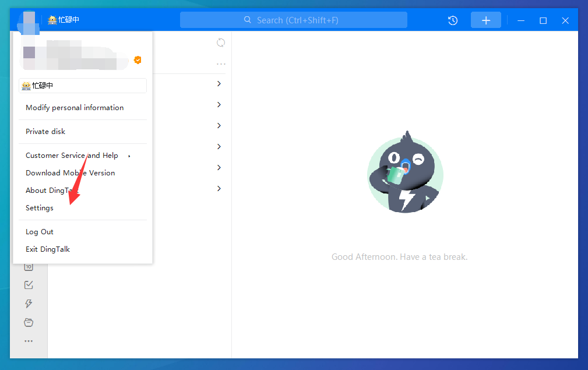The width and height of the screenshot is (588, 370).
Task: Click the "Good Afternoon. Have a tea break." text
Action: pyautogui.click(x=399, y=257)
